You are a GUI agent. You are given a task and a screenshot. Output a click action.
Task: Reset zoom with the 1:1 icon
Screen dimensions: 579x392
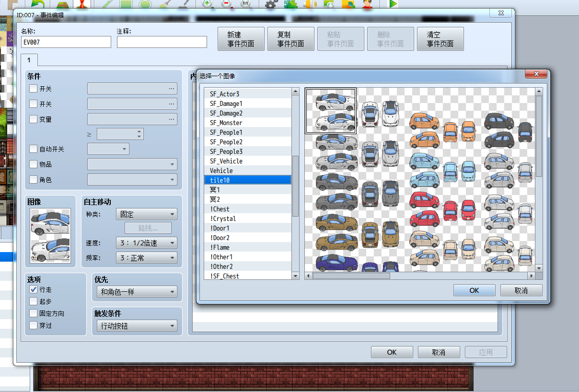tap(246, 4)
